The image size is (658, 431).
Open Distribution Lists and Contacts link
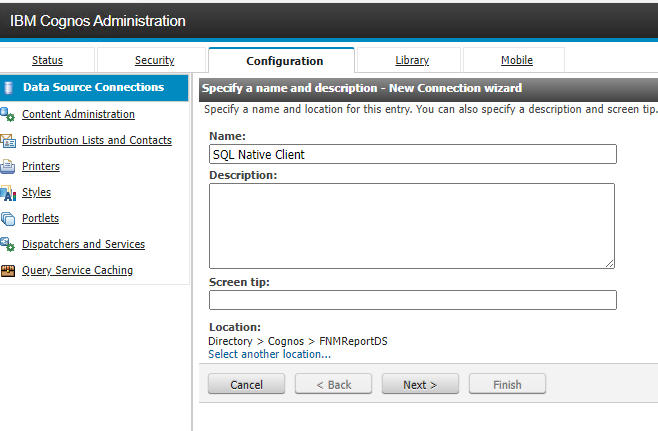click(x=97, y=140)
